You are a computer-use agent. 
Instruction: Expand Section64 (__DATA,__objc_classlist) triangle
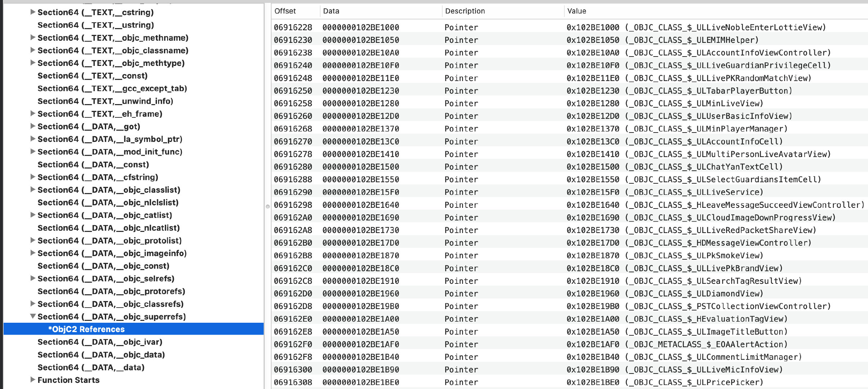click(x=32, y=189)
